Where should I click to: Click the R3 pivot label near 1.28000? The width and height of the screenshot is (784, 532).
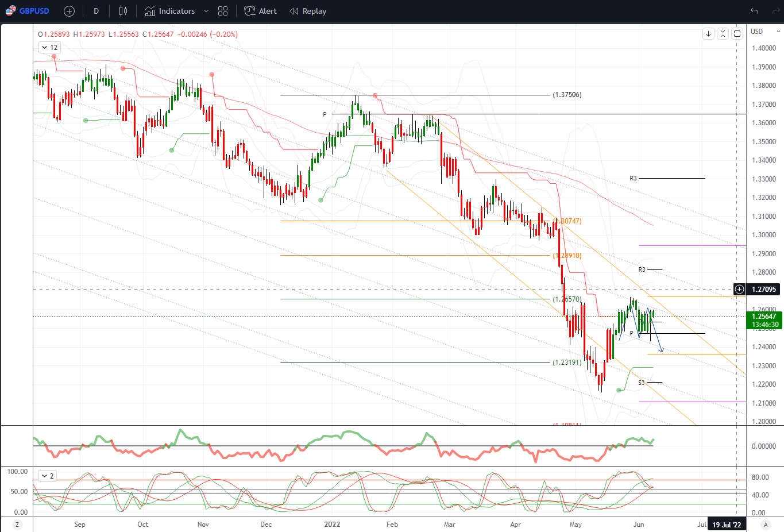tap(642, 269)
